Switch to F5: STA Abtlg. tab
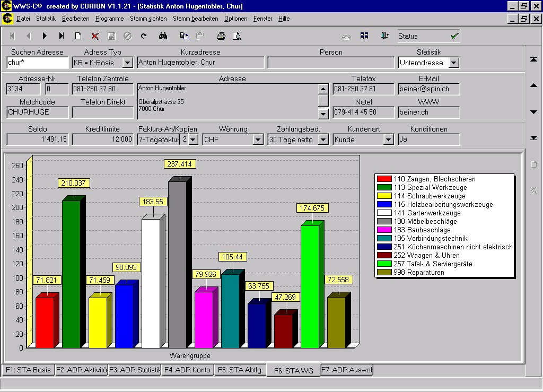Image resolution: width=543 pixels, height=392 pixels. pos(240,370)
